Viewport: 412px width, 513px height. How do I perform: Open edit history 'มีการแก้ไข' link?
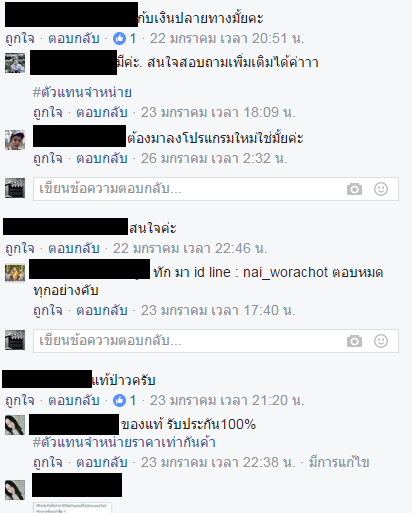pos(339,463)
